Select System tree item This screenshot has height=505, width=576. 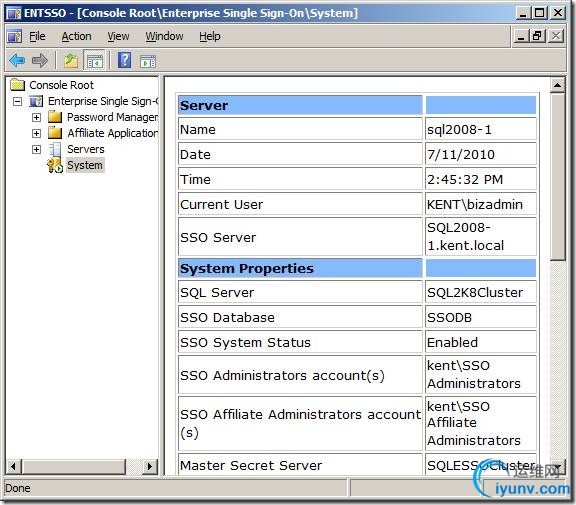85,165
